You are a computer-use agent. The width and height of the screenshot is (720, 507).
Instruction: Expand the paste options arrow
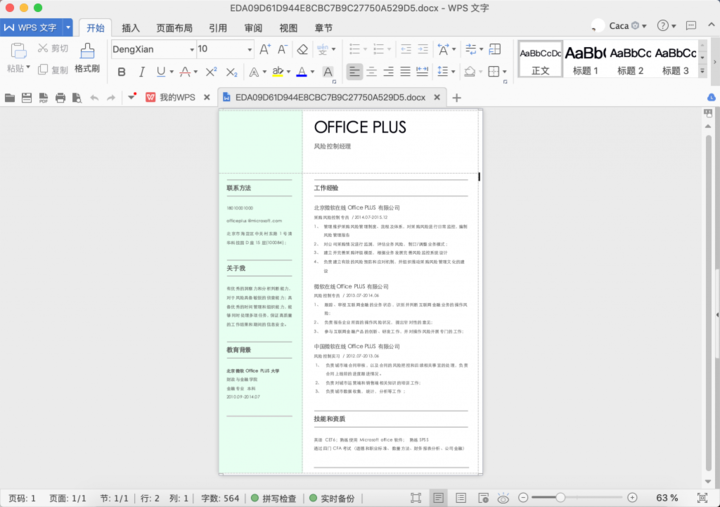pyautogui.click(x=28, y=68)
